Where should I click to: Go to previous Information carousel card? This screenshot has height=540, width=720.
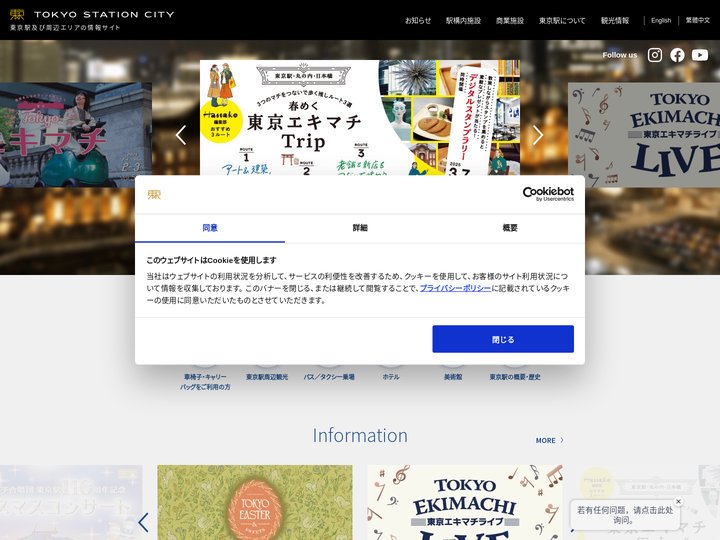pos(144,523)
